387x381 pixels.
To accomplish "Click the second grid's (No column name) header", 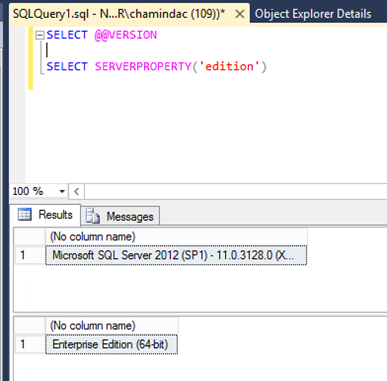I will click(x=111, y=326).
